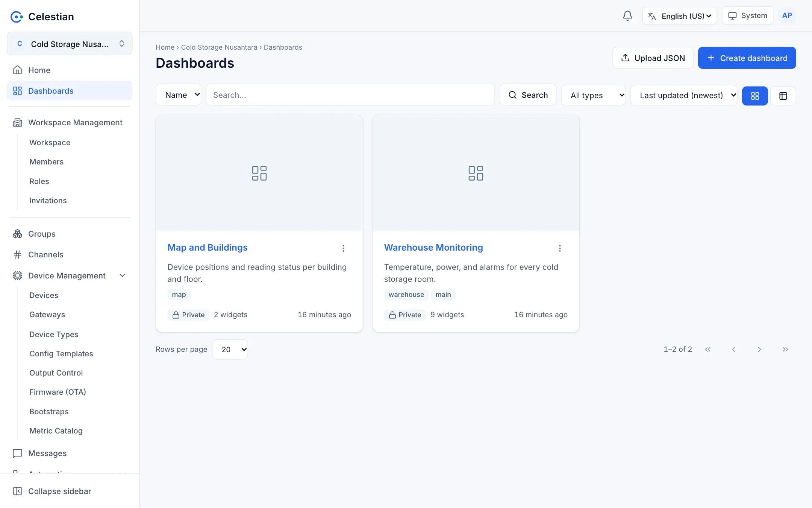Open Groups in the sidebar
This screenshot has height=508, width=812.
(x=70, y=234)
